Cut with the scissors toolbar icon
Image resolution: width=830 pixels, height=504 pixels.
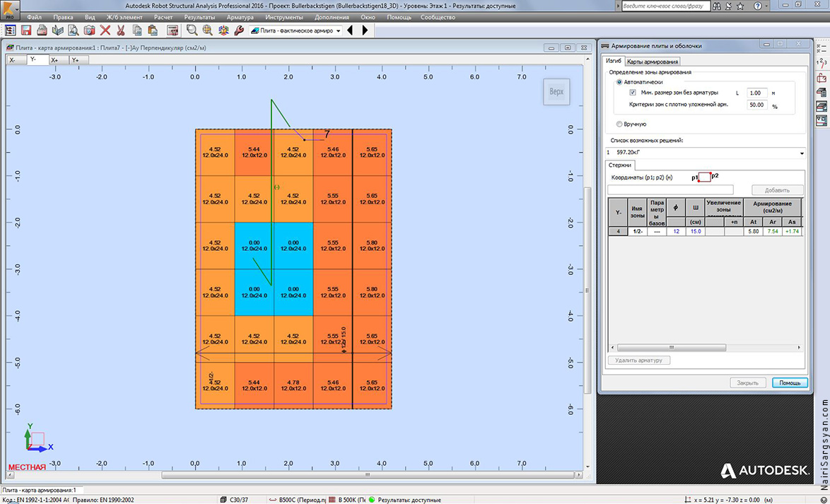tap(121, 30)
